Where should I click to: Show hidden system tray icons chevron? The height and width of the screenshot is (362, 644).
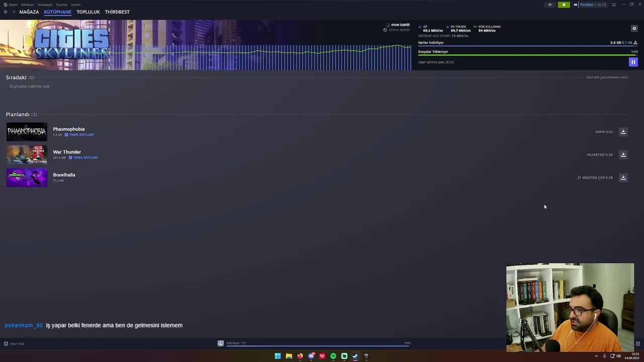596,356
